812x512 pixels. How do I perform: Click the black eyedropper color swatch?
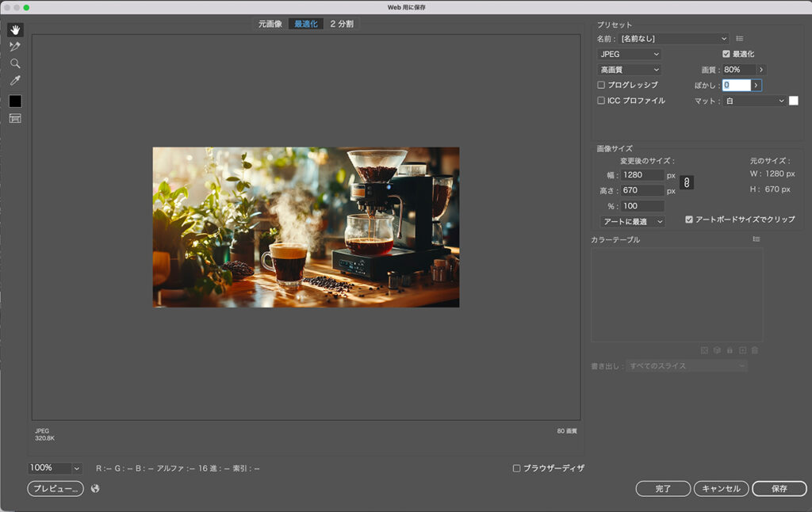[15, 101]
